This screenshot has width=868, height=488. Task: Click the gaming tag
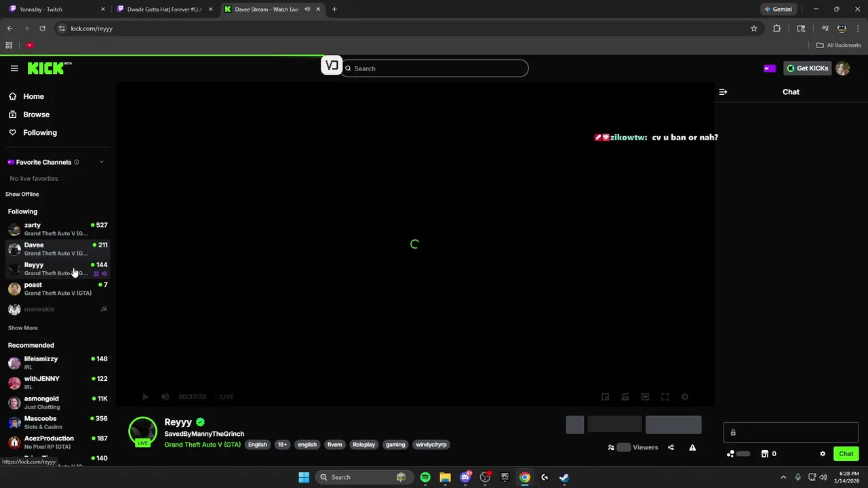[395, 445]
